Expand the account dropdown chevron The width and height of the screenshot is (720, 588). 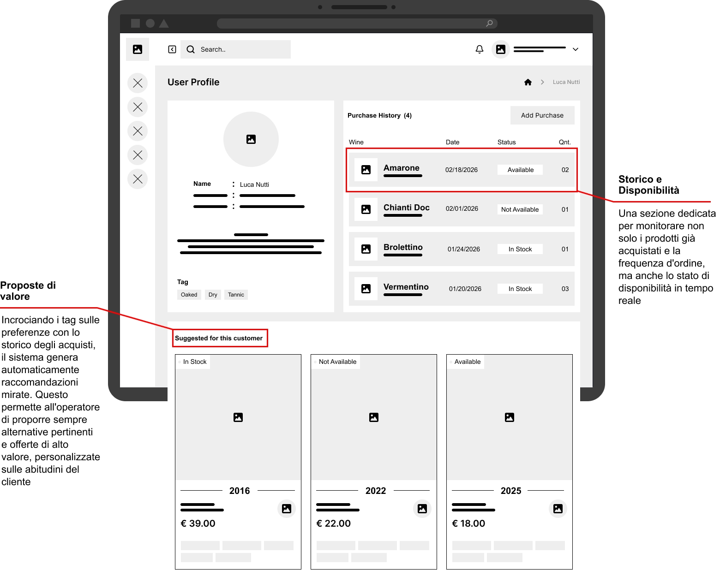pyautogui.click(x=576, y=49)
